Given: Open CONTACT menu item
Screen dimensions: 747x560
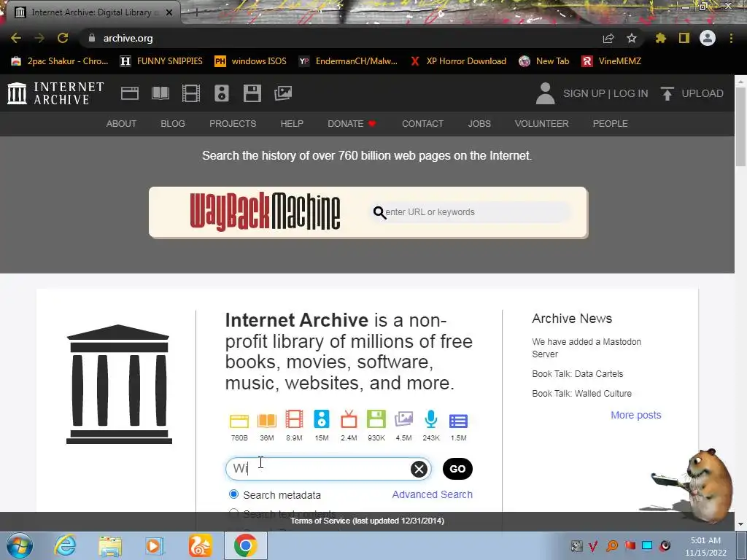Looking at the screenshot, I should 422,124.
